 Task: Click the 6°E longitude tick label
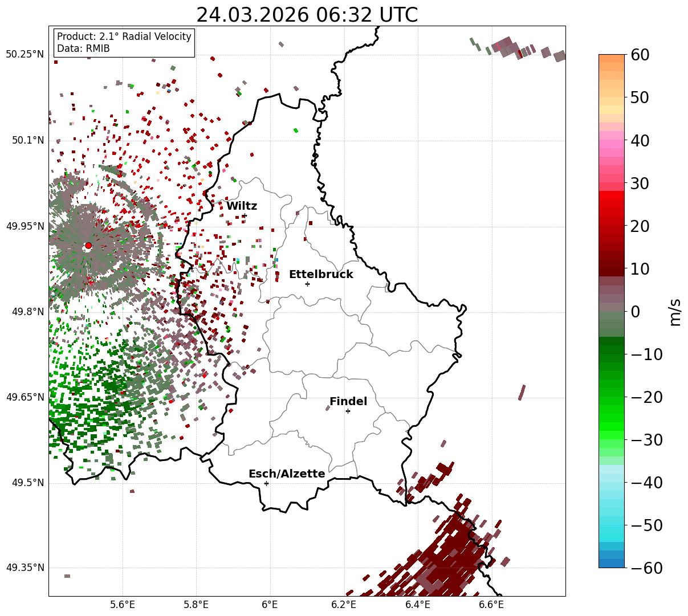270,605
